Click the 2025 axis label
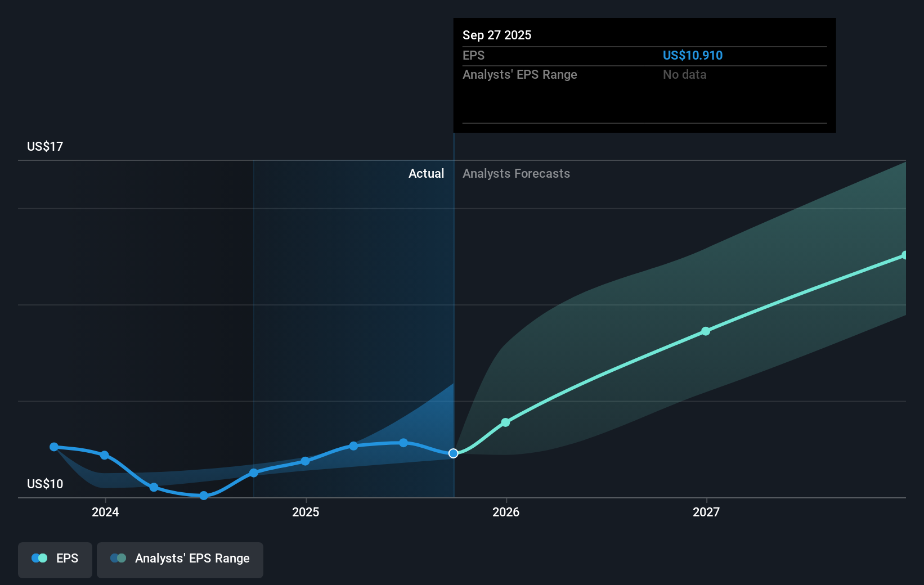The image size is (924, 585). 306,512
